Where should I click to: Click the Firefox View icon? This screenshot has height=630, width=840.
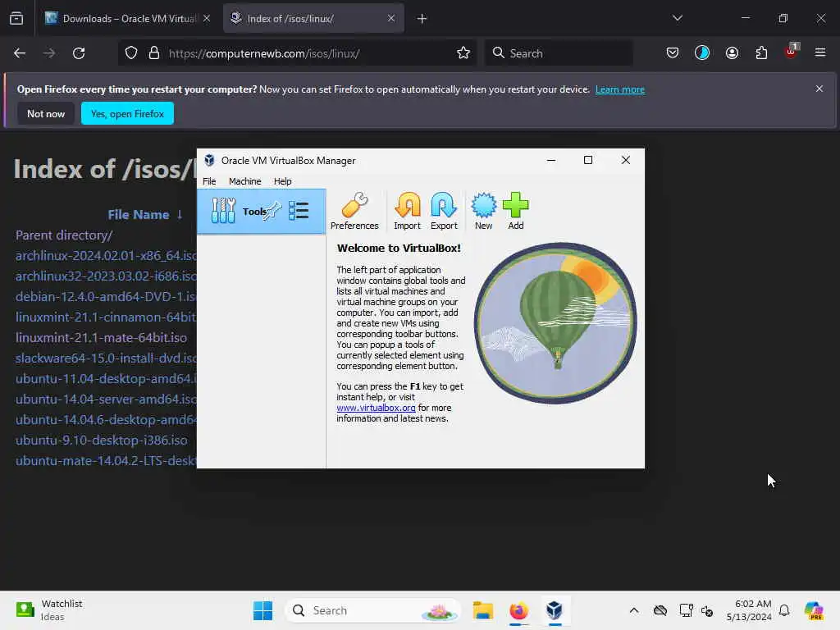click(16, 19)
